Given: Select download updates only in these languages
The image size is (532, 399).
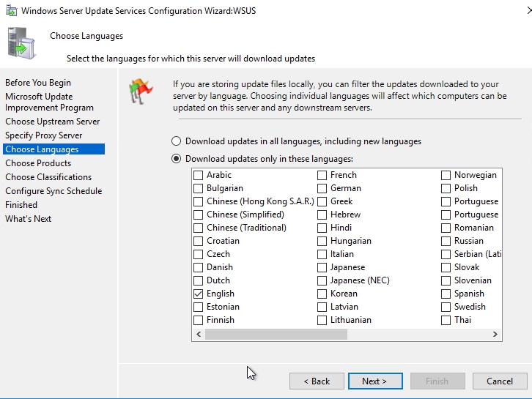Looking at the screenshot, I should pyautogui.click(x=176, y=159).
